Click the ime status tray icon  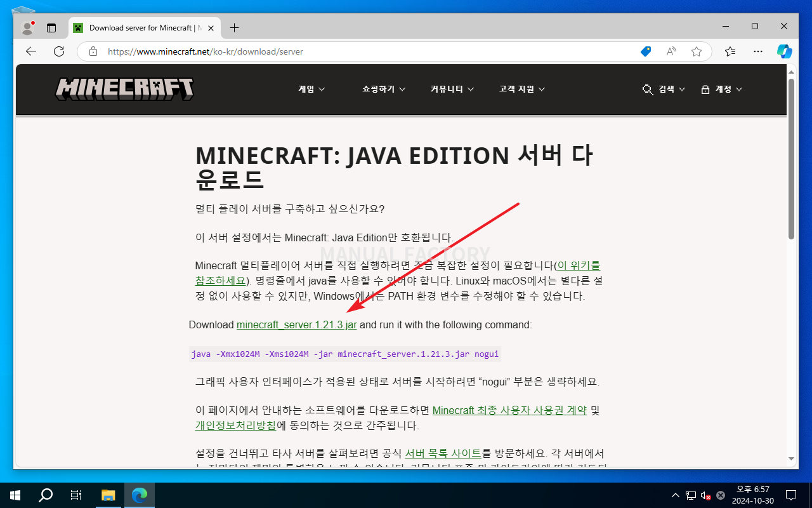click(x=721, y=495)
